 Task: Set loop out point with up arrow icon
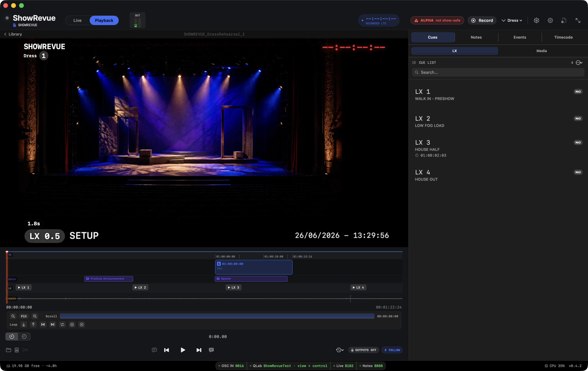[33, 325]
